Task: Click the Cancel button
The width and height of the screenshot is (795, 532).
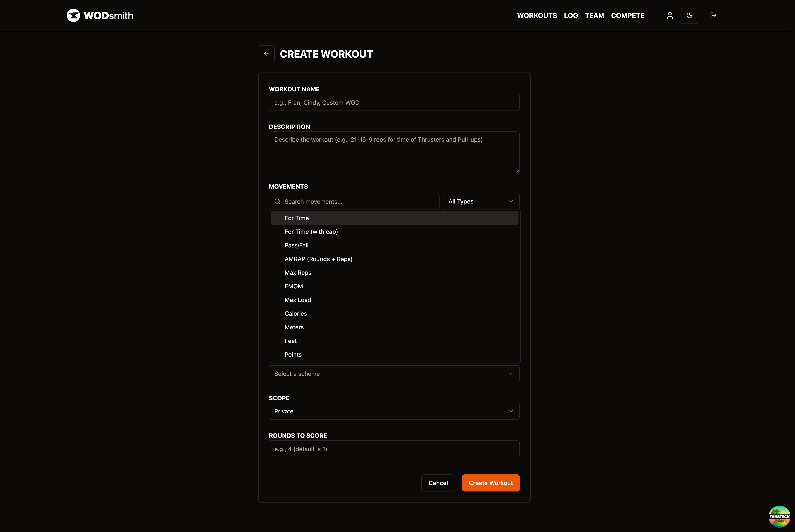Action: (x=438, y=483)
